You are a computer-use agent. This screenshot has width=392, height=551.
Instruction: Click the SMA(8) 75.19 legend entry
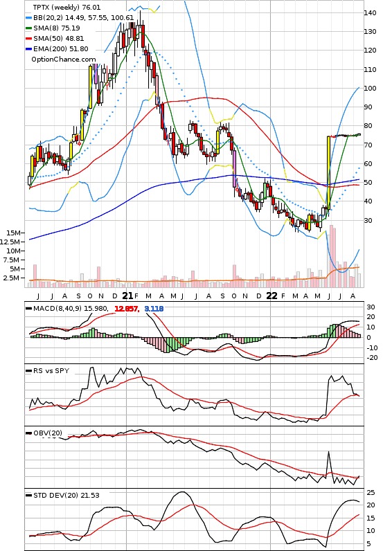click(x=57, y=28)
